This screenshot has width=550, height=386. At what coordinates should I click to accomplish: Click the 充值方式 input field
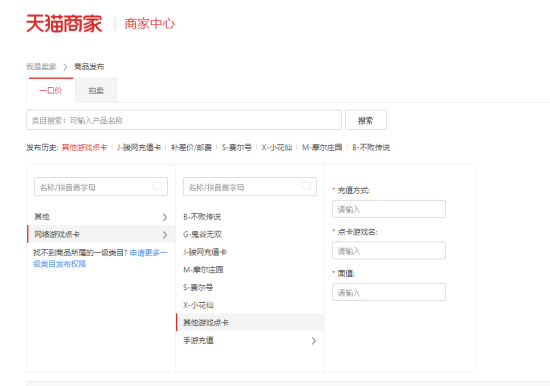tap(389, 209)
